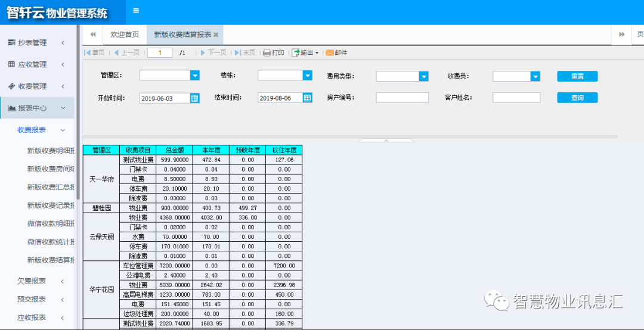Viewport: 644px width, 330px height.
Task: Click the 房户编号 input field
Action: [402, 98]
